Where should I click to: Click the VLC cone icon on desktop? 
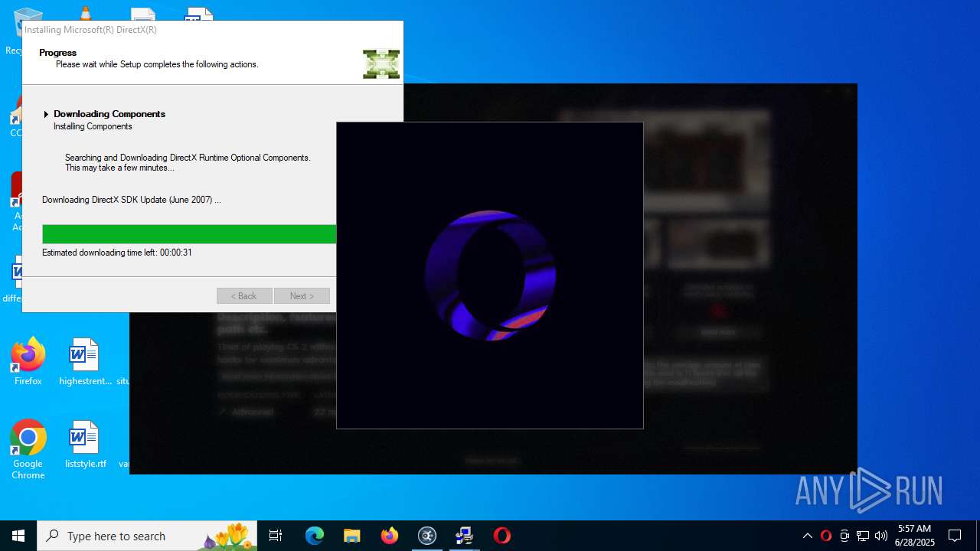(85, 13)
